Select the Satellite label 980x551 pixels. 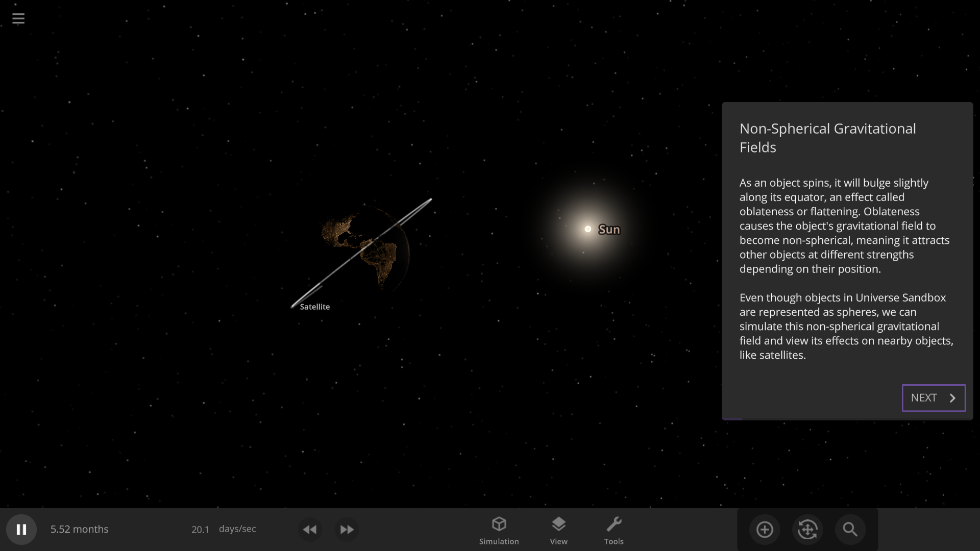click(314, 307)
